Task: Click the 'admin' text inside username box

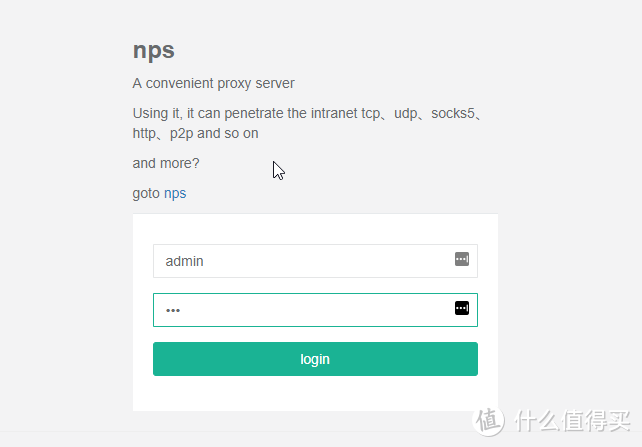Action: (x=184, y=261)
